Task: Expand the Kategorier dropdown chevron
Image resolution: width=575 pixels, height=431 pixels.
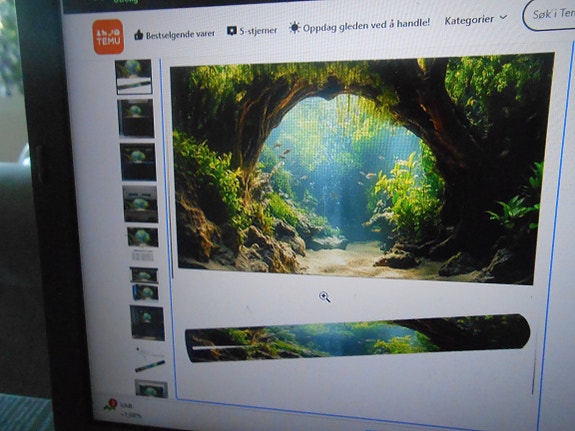Action: (x=503, y=17)
